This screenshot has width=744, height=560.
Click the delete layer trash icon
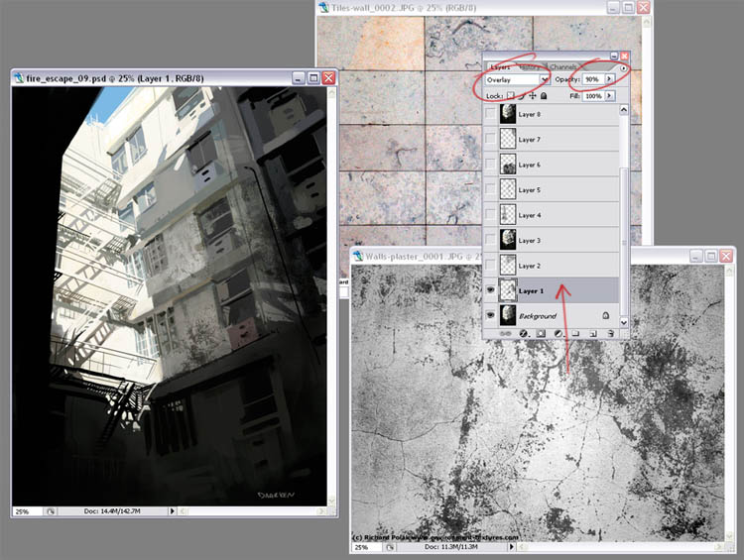(x=610, y=334)
